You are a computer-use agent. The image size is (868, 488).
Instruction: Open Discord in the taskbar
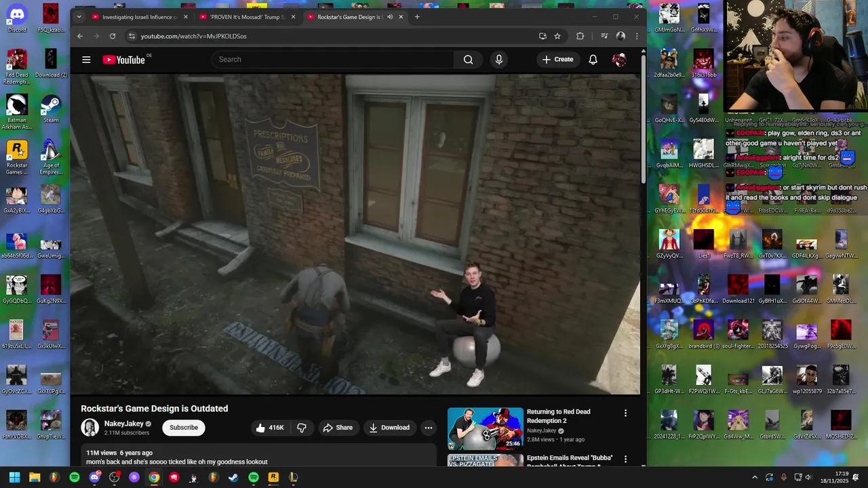click(x=94, y=477)
